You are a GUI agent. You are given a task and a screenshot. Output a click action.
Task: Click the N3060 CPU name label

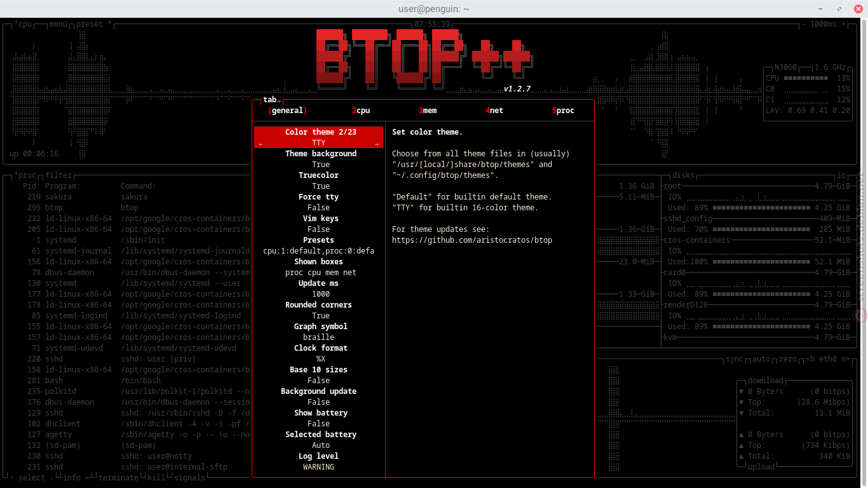[785, 67]
